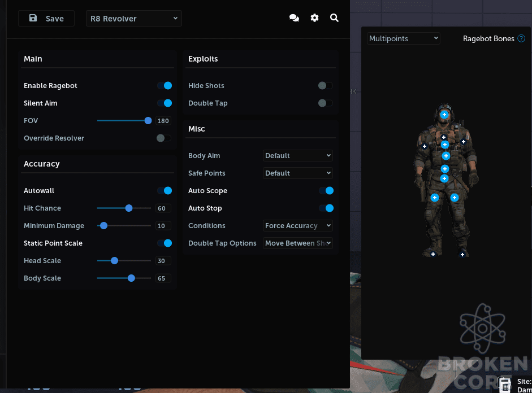
Task: Enable the Double Tap toggle
Action: [326, 103]
